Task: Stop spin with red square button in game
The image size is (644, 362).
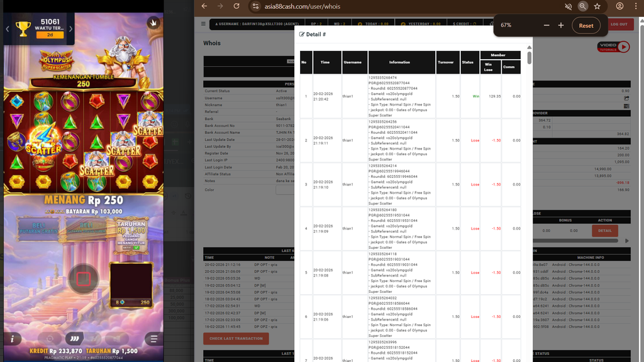Action: point(84,279)
